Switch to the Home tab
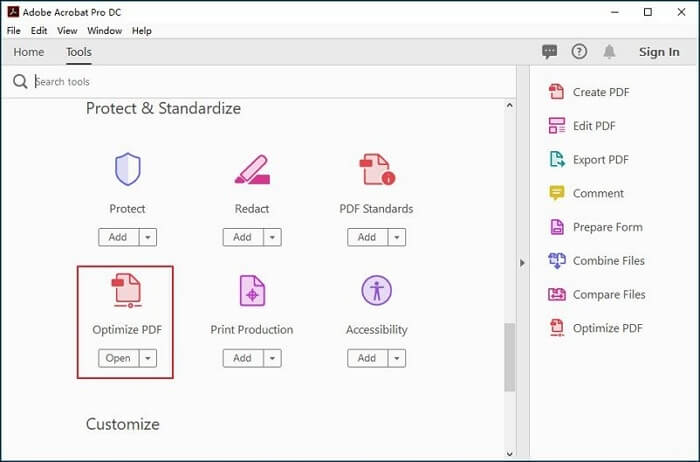Viewport: 700px width, 462px height. click(29, 52)
